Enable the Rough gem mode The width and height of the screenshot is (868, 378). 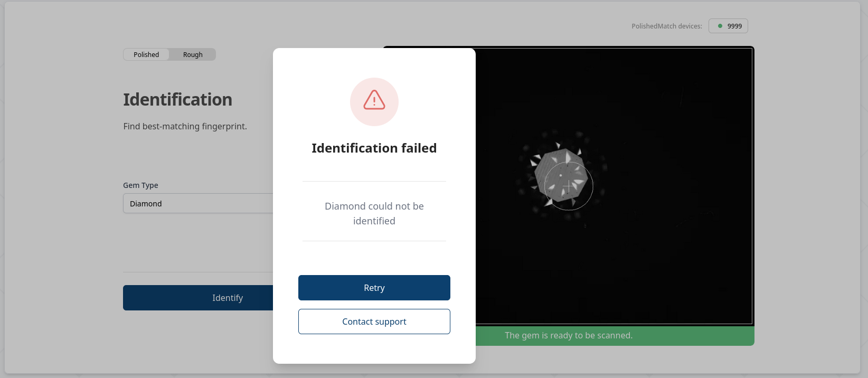click(x=192, y=54)
